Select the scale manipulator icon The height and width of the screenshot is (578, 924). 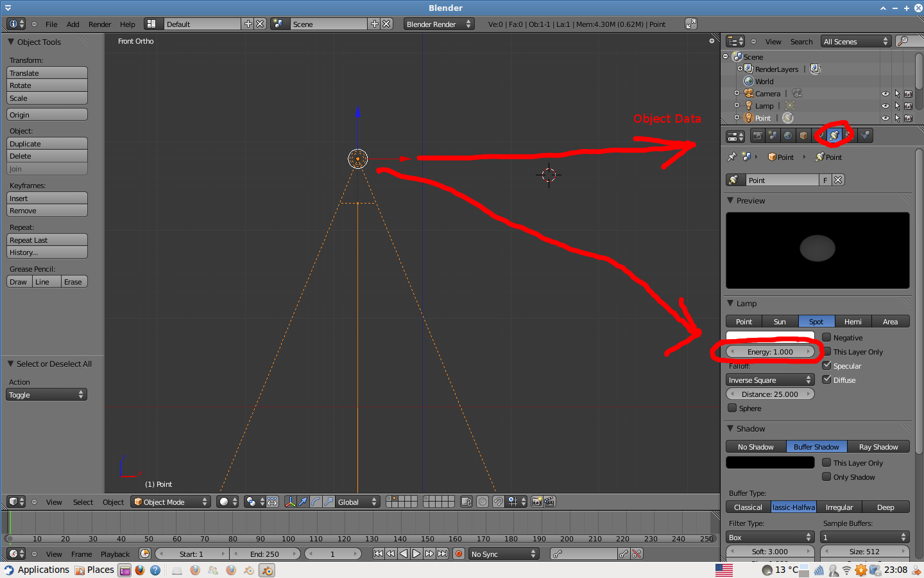pos(329,502)
